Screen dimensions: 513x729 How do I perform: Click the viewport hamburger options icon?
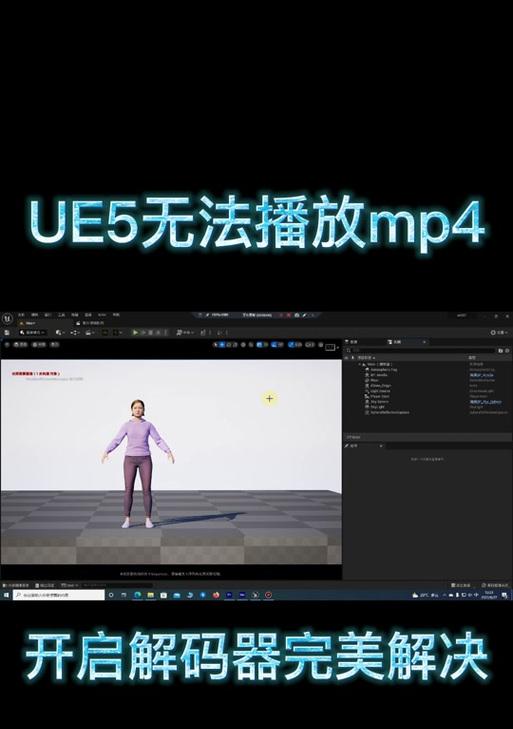coord(7,345)
